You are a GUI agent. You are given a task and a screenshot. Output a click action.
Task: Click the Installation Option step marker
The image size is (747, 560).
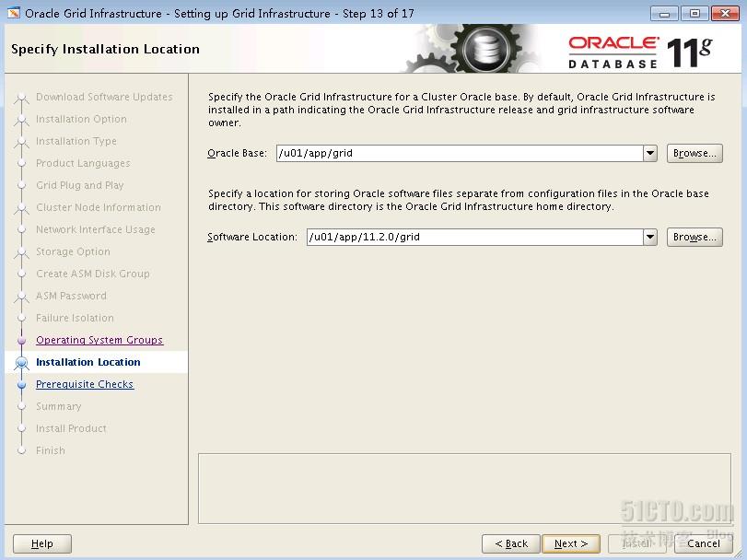(21, 121)
